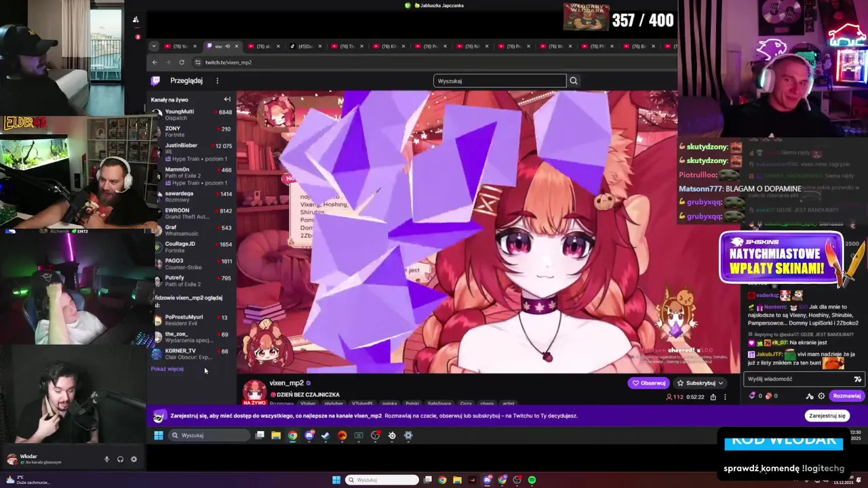This screenshot has width=868, height=488.
Task: Click the Zarejestruj się button
Action: pyautogui.click(x=827, y=415)
